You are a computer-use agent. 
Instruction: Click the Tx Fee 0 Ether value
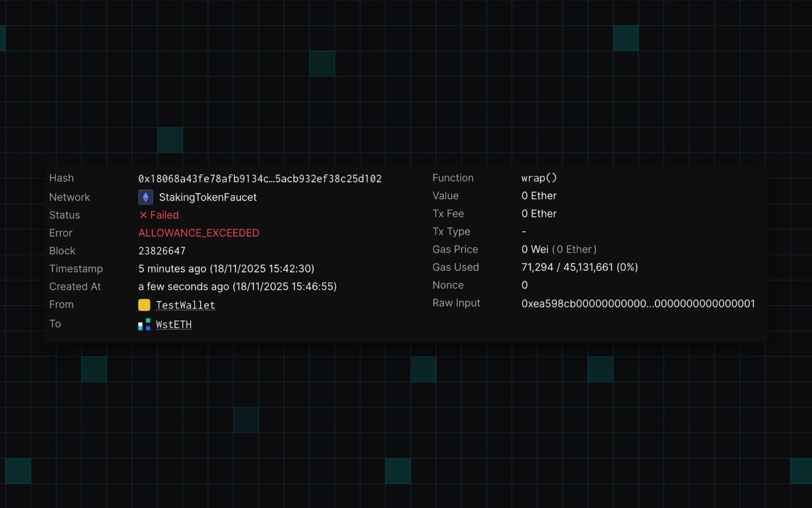tap(539, 213)
